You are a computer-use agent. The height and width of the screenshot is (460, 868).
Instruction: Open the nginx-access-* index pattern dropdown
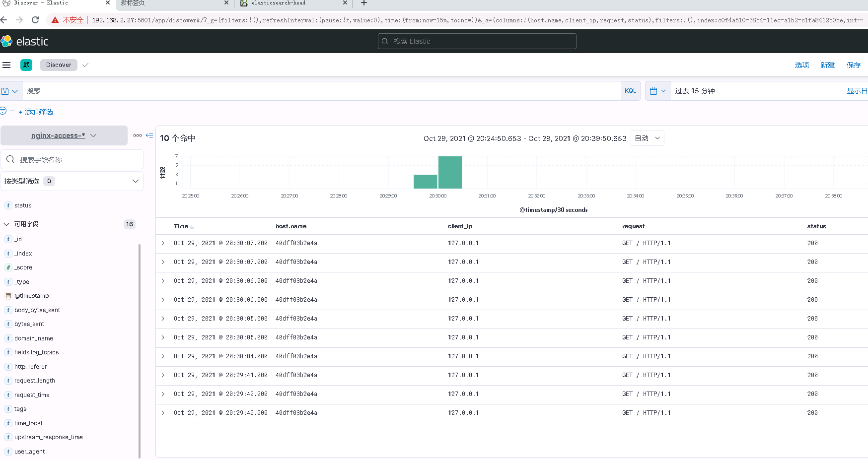(64, 135)
